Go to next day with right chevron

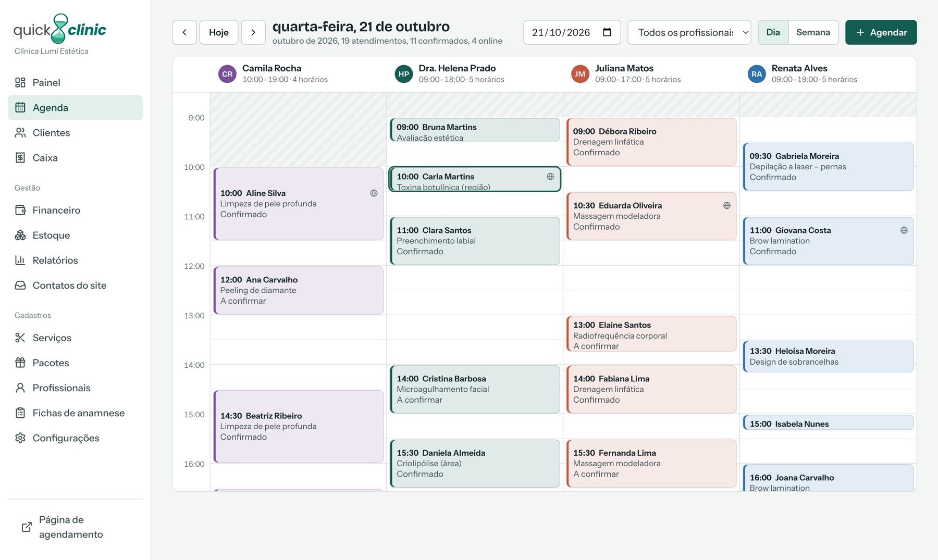click(x=253, y=32)
